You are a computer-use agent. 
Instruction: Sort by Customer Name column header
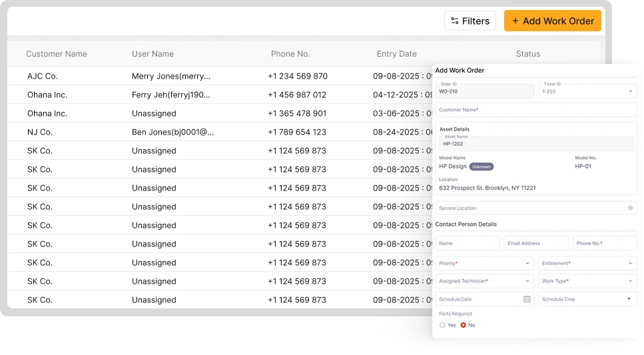(x=57, y=54)
